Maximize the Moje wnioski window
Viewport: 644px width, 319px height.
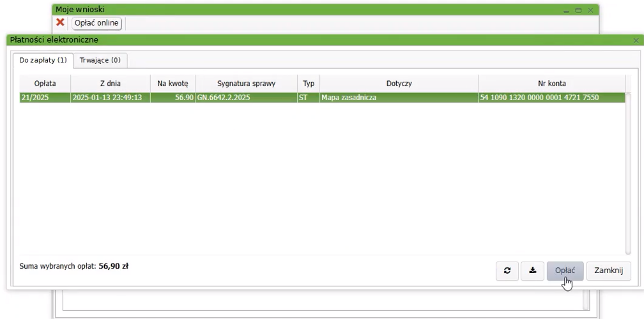(x=578, y=10)
